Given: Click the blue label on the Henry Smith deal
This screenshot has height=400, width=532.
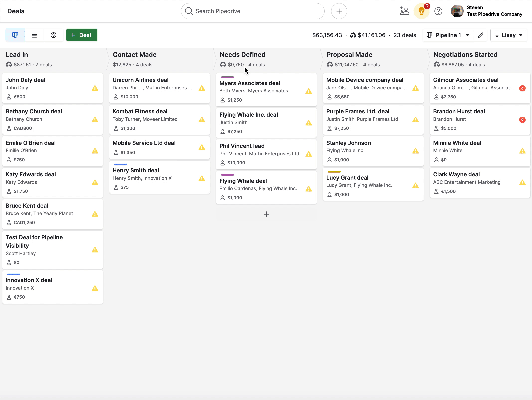Looking at the screenshot, I should [120, 164].
